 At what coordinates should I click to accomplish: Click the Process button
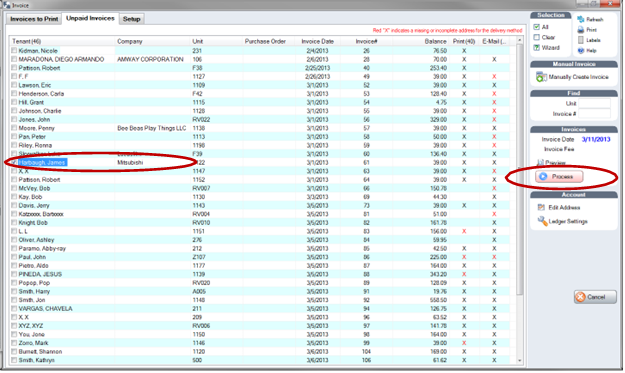559,177
